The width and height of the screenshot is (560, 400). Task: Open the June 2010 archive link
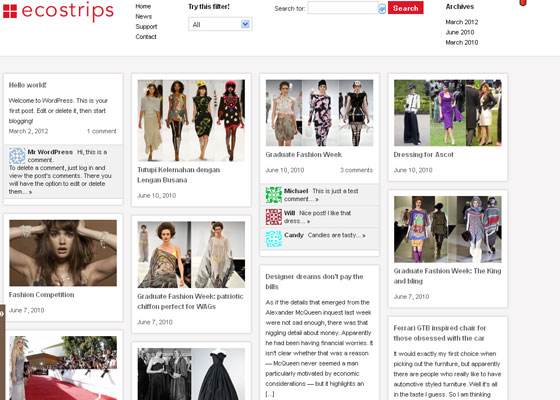pos(460,32)
